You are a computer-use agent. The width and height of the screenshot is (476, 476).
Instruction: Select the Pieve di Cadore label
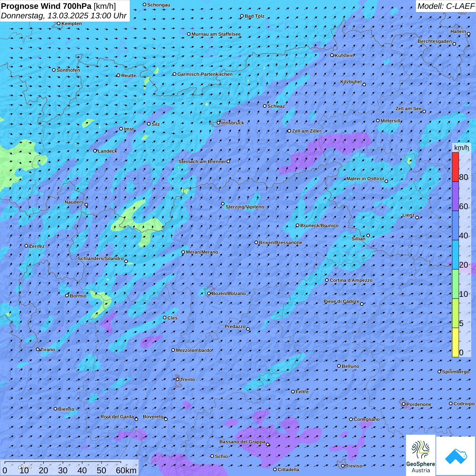coord(341,301)
